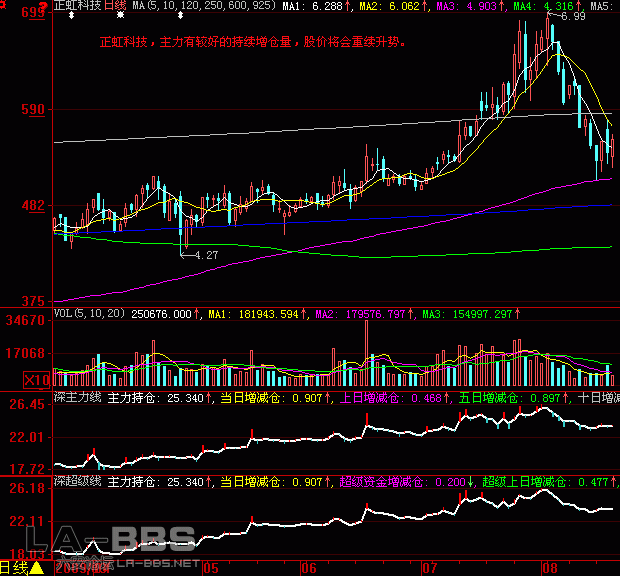This screenshot has height=576, width=620.
Task: Click the 4.27 low price marker
Action: click(207, 256)
